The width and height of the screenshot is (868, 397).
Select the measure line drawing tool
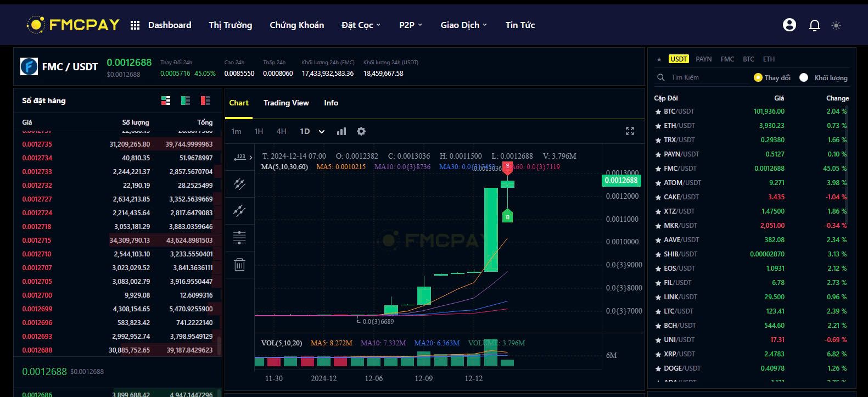click(239, 157)
